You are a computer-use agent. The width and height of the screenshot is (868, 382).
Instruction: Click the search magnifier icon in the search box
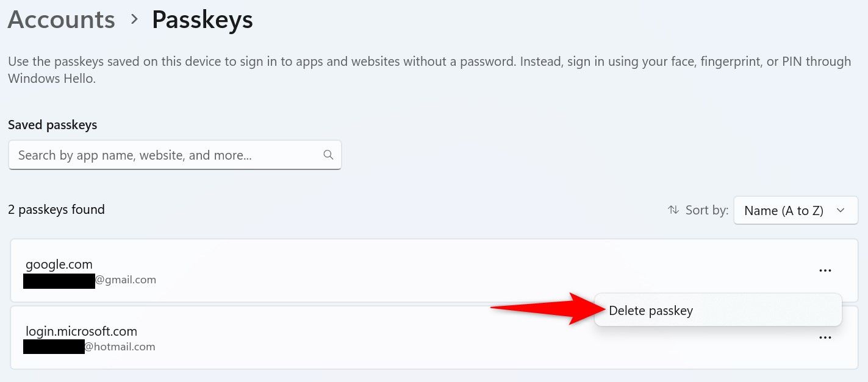pyautogui.click(x=328, y=155)
